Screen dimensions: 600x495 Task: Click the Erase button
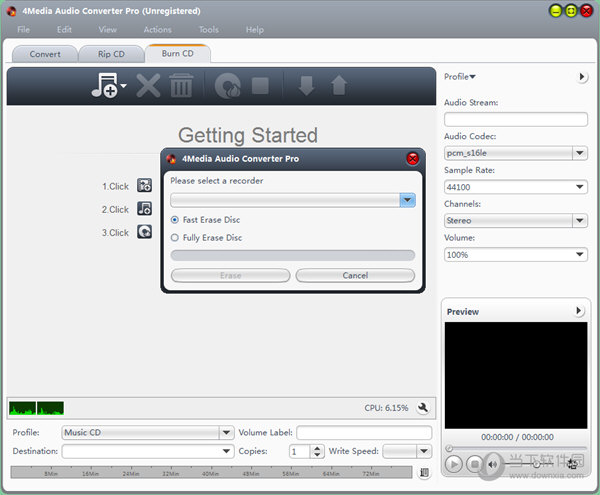(x=230, y=275)
